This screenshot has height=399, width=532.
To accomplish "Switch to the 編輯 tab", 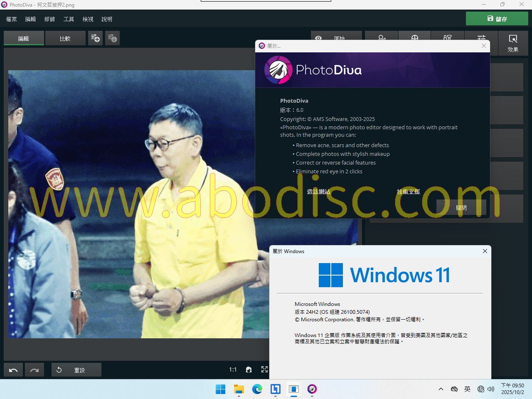I will 24,38.
